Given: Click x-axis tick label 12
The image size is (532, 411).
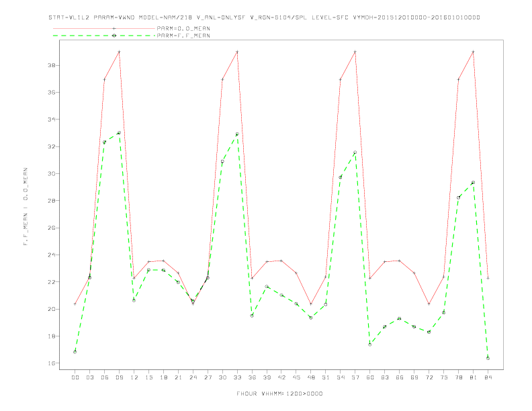Looking at the screenshot, I should pyautogui.click(x=134, y=377).
